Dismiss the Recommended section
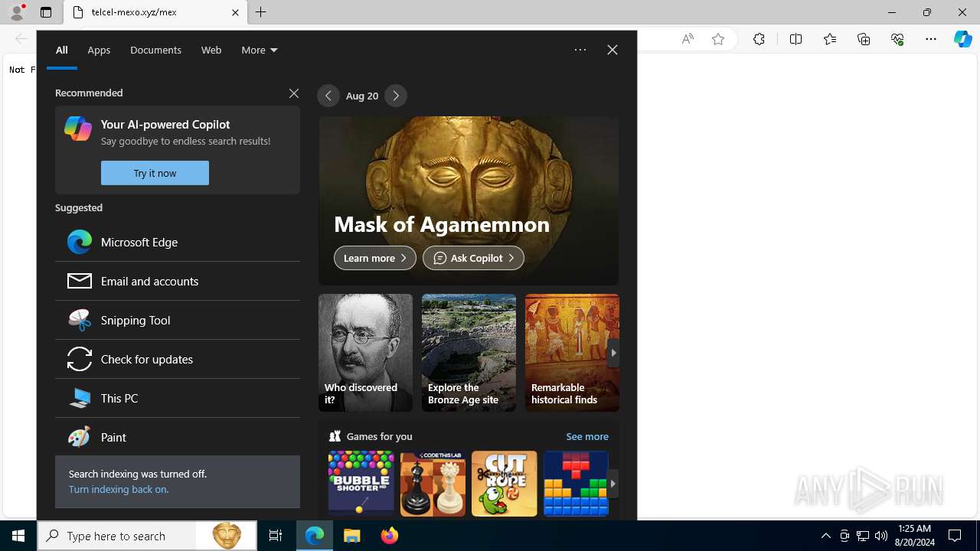The height and width of the screenshot is (551, 980). (294, 93)
